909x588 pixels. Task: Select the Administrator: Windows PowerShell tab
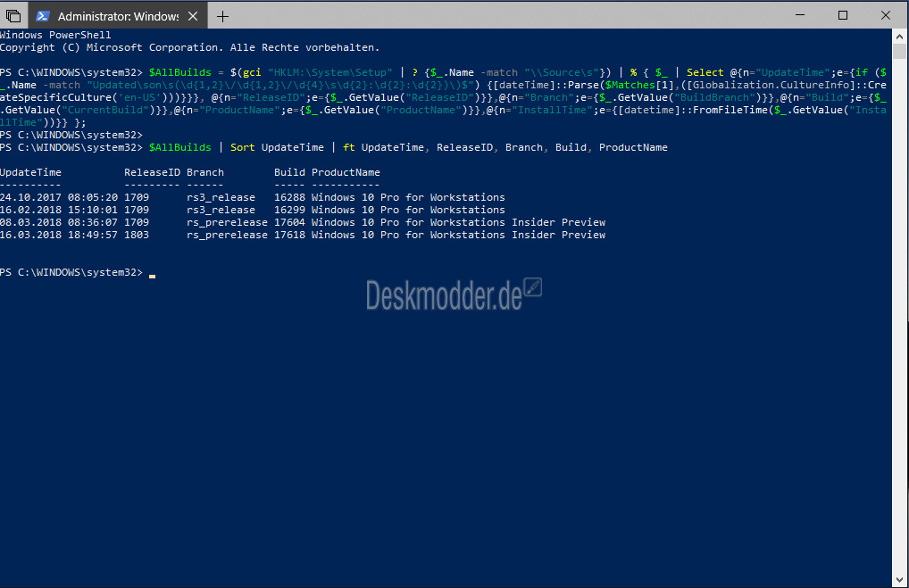116,16
